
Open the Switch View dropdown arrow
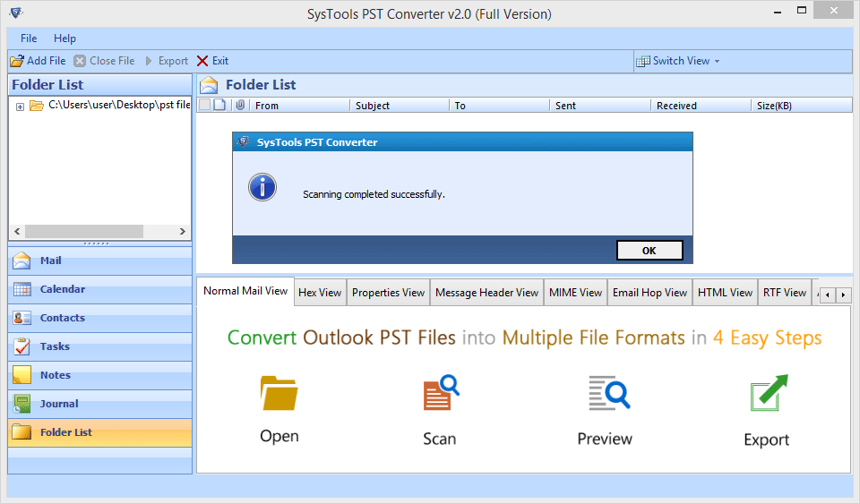tap(717, 62)
